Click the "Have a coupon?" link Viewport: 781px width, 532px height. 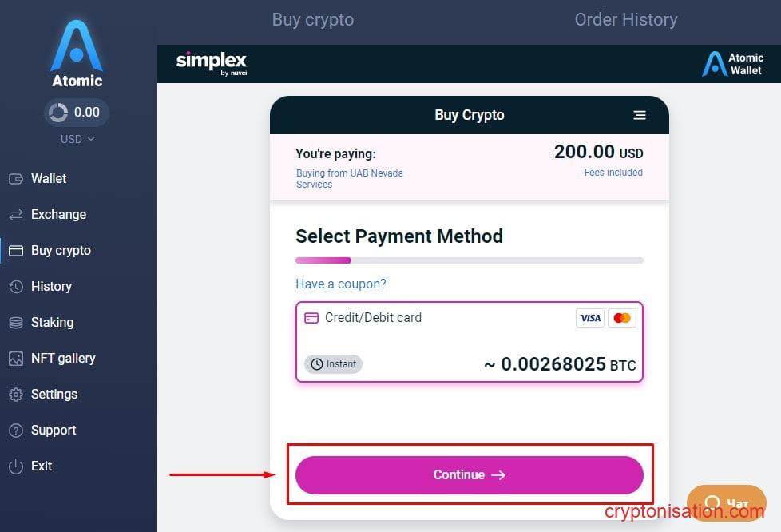pyautogui.click(x=340, y=284)
